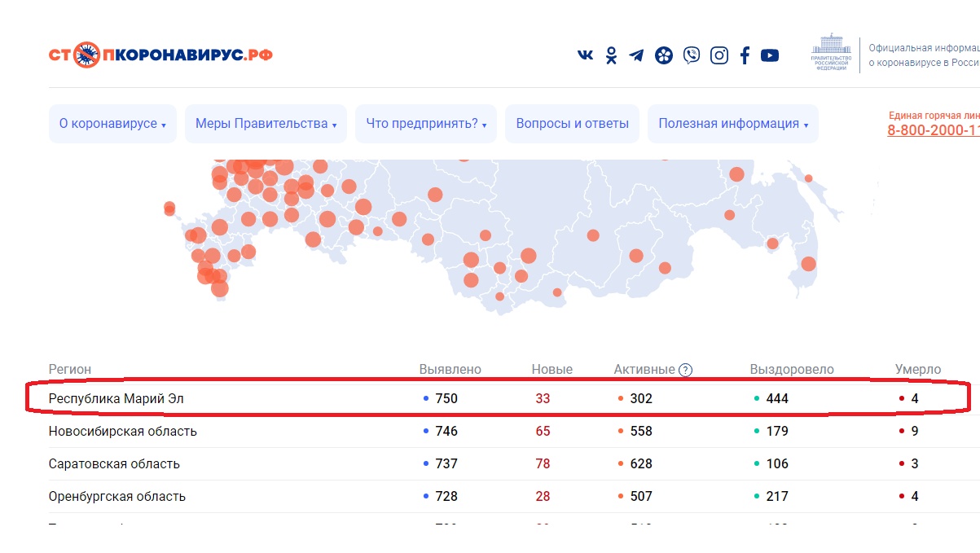Open the Viber icon link

point(692,55)
